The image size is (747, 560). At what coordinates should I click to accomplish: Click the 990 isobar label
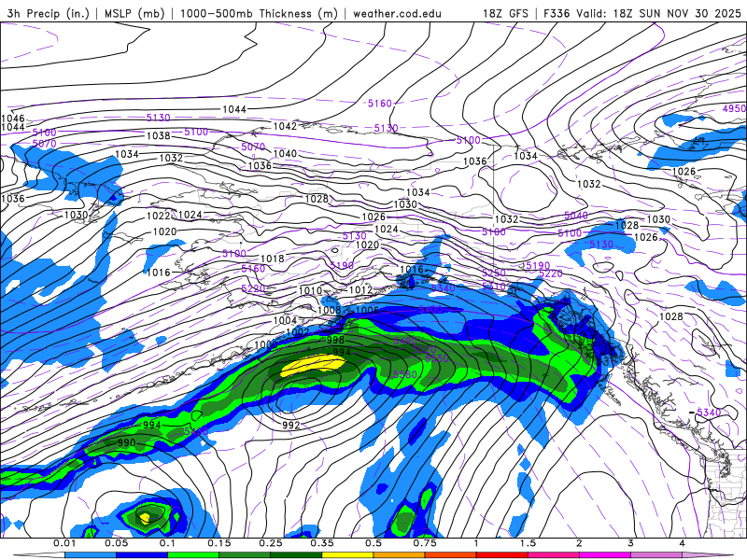point(127,442)
